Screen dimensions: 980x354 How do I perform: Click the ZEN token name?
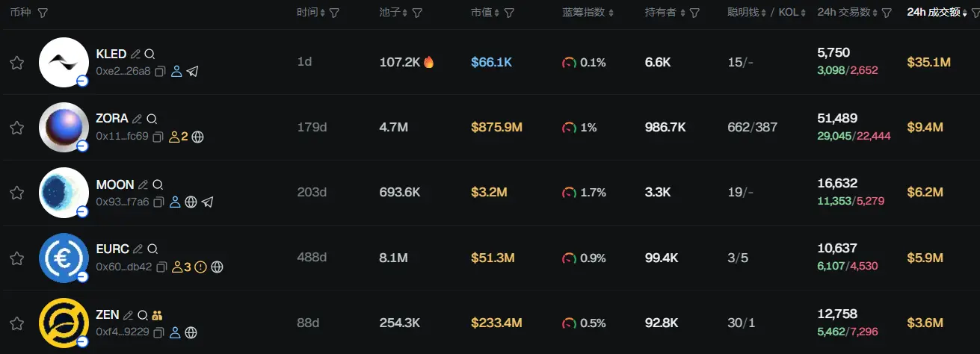[108, 314]
